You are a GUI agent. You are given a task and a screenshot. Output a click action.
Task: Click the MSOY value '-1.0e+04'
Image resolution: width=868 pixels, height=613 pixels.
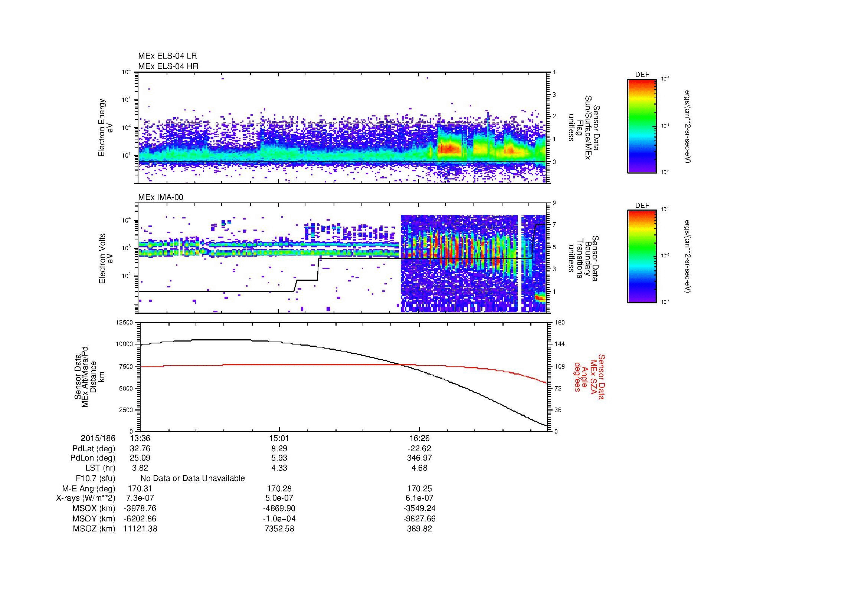pyautogui.click(x=279, y=519)
